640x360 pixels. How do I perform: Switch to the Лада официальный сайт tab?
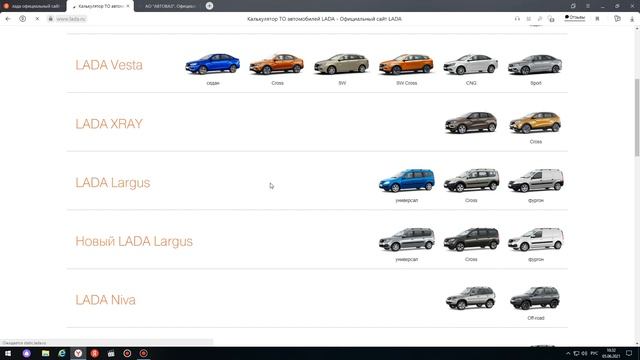(x=33, y=6)
